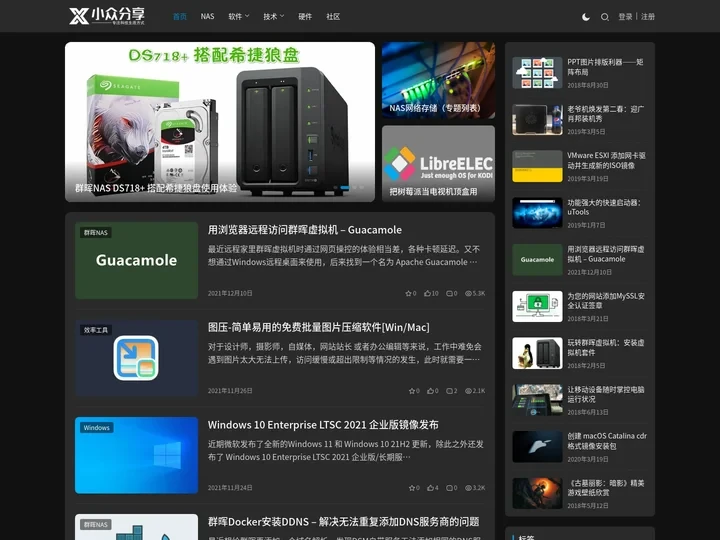Image resolution: width=720 pixels, height=540 pixels.
Task: Open the NAS menu item
Action: 208,17
